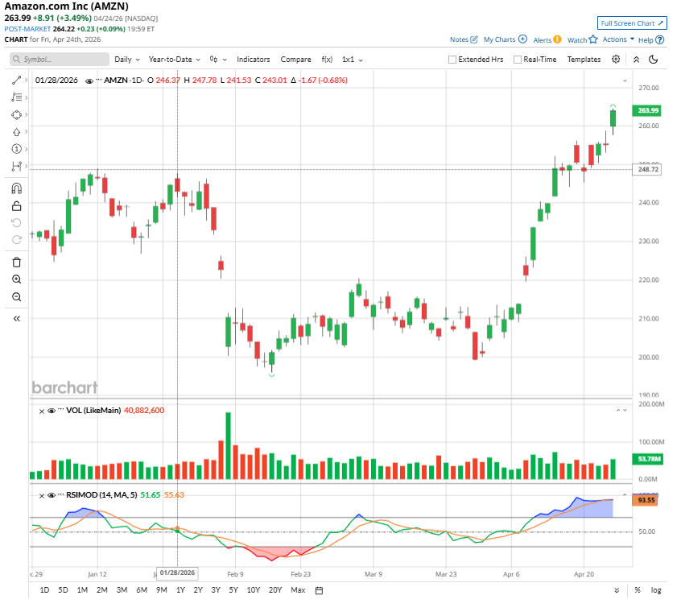Select the 1M time range
This screenshot has width=681, height=616.
82,590
